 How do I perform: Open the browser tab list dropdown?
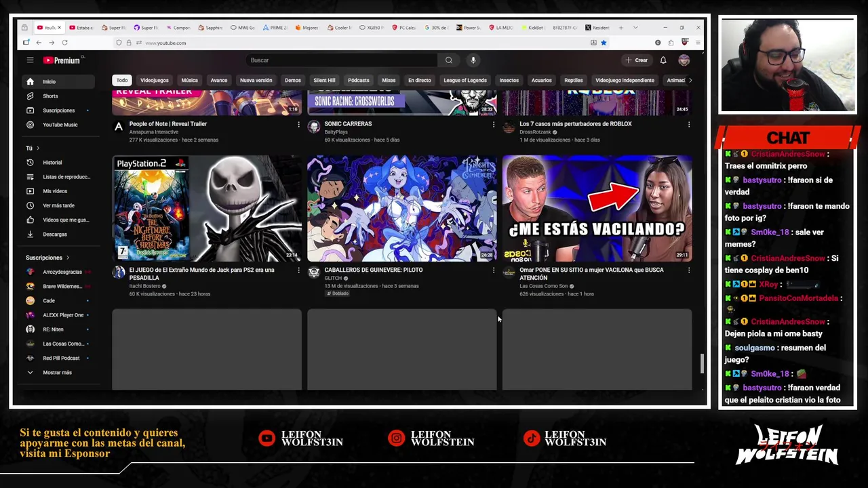(x=635, y=28)
